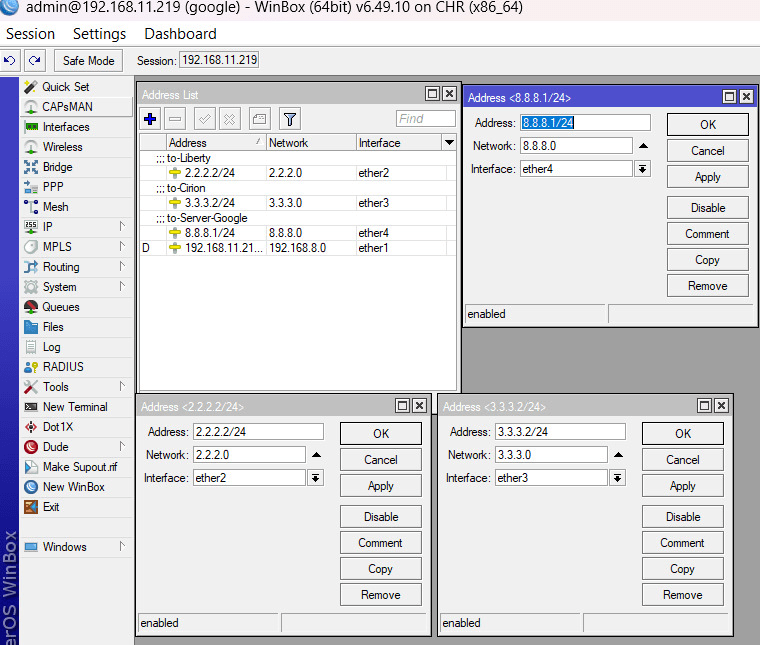Open ether3 Interface dropdown
Viewport: 760px width, 645px height.
pyautogui.click(x=618, y=478)
